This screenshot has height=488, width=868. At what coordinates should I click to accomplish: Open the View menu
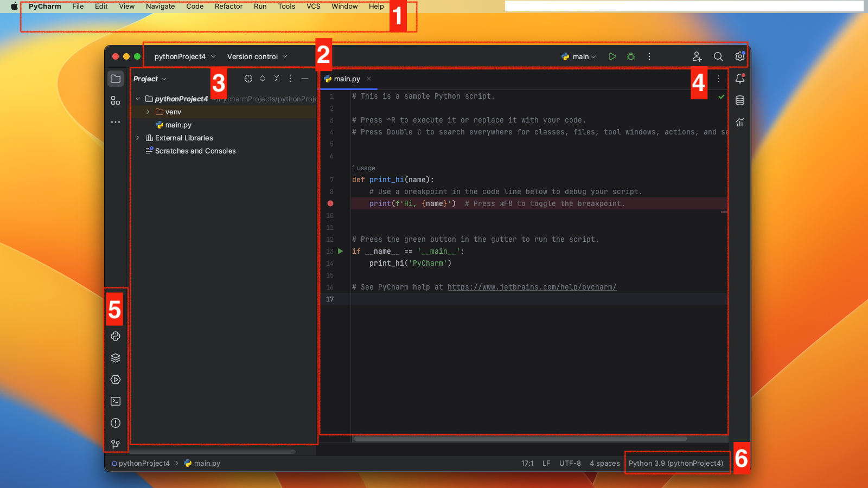click(x=127, y=7)
